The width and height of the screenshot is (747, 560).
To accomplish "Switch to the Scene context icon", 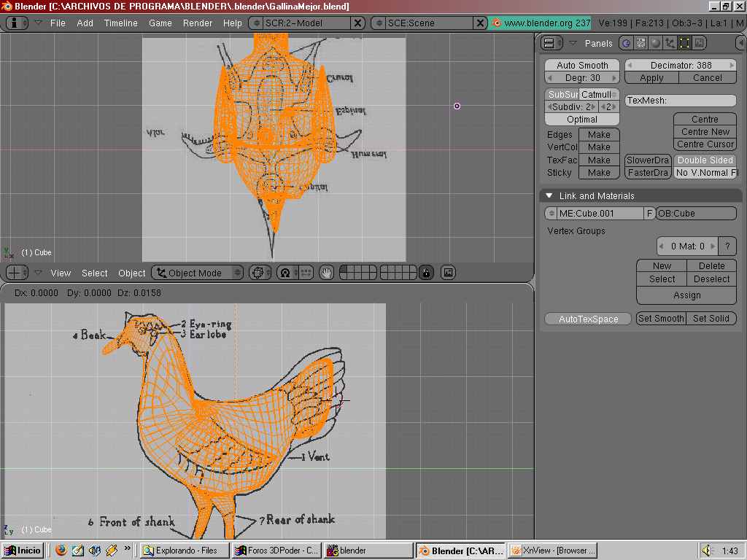I will 700,43.
